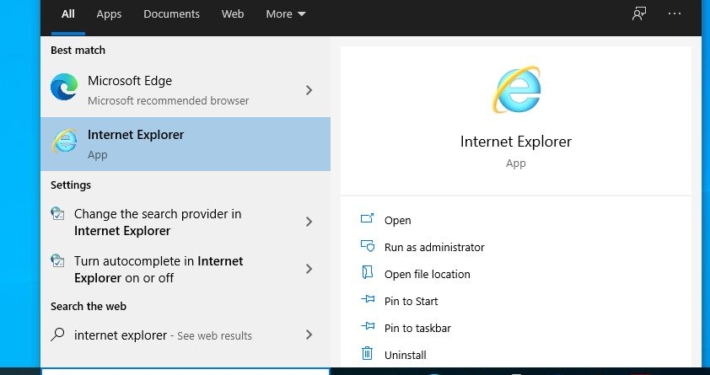
Task: Click the Run as administrator shield icon
Action: (367, 246)
